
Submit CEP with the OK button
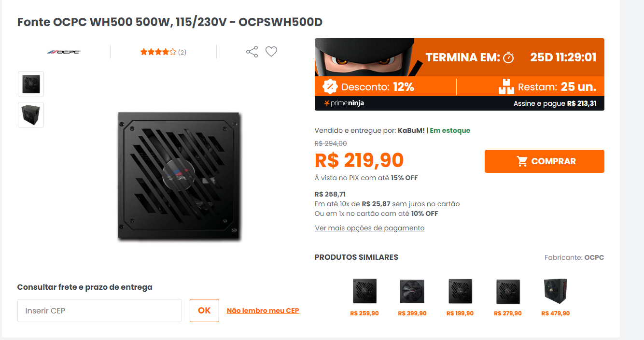pyautogui.click(x=204, y=311)
